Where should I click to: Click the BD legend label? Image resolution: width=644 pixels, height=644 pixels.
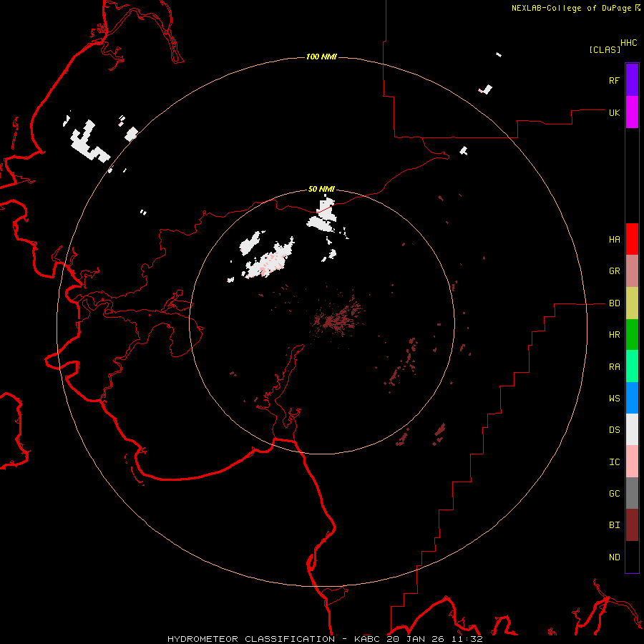614,303
